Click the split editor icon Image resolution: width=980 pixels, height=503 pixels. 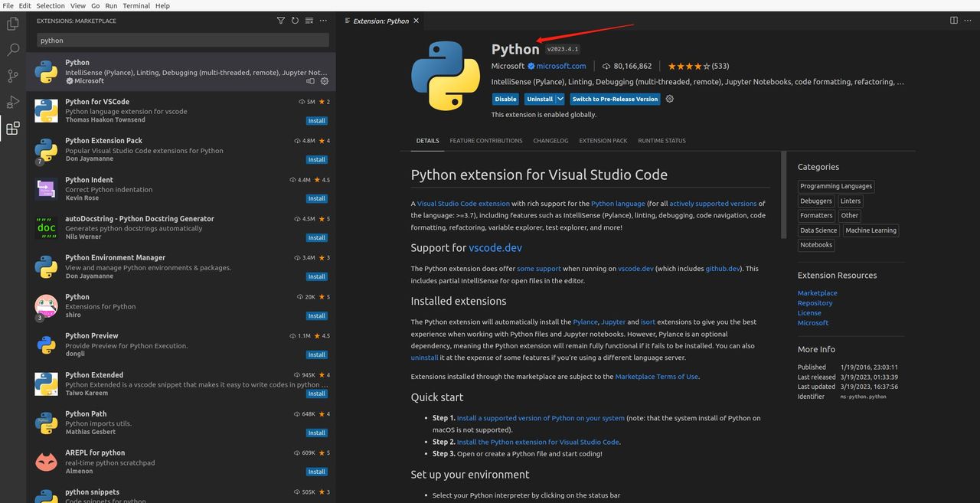[953, 21]
